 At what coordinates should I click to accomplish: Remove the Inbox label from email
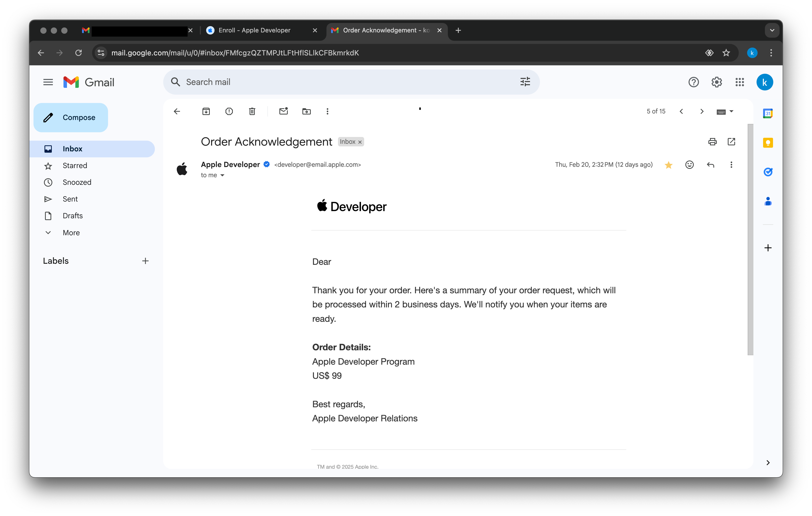click(360, 142)
